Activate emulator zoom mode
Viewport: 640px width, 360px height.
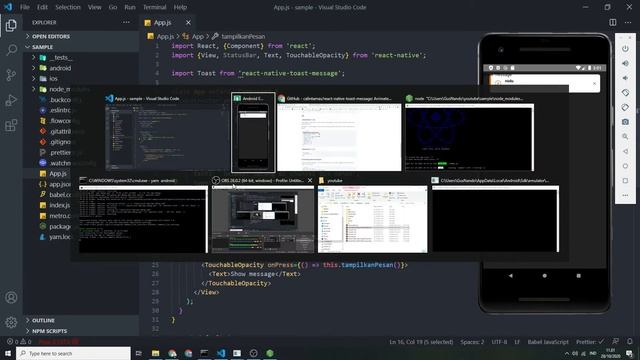(625, 137)
